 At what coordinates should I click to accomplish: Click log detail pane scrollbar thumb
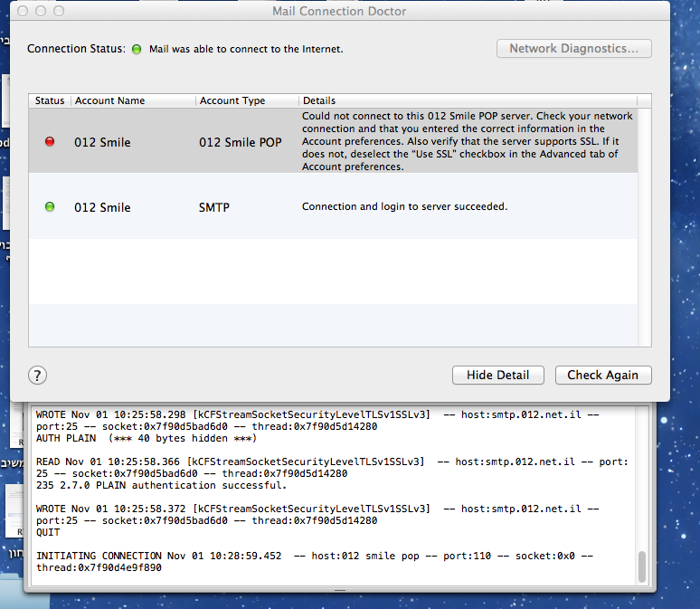642,566
